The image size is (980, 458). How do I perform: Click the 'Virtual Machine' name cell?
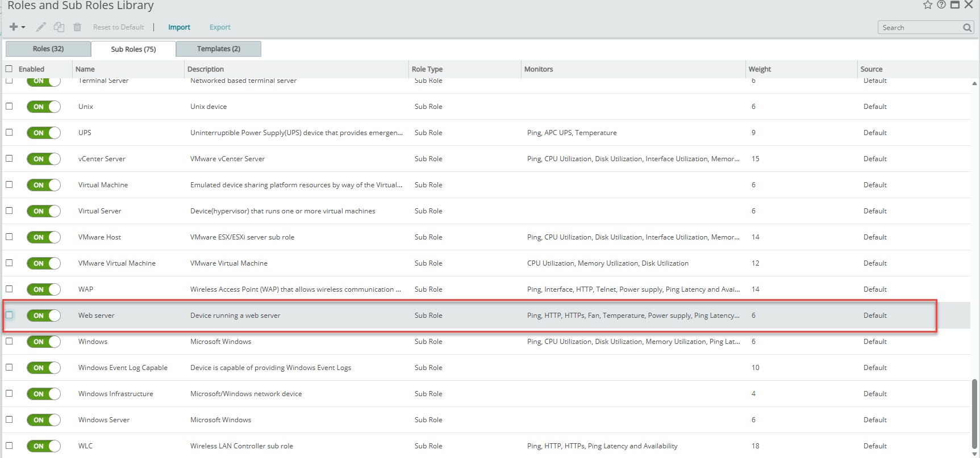[103, 185]
